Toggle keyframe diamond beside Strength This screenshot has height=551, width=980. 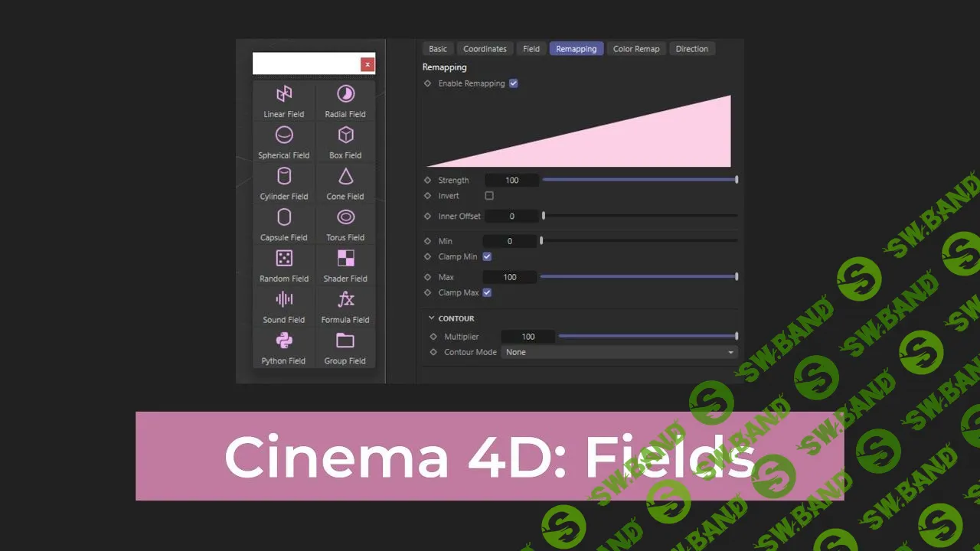tap(427, 180)
